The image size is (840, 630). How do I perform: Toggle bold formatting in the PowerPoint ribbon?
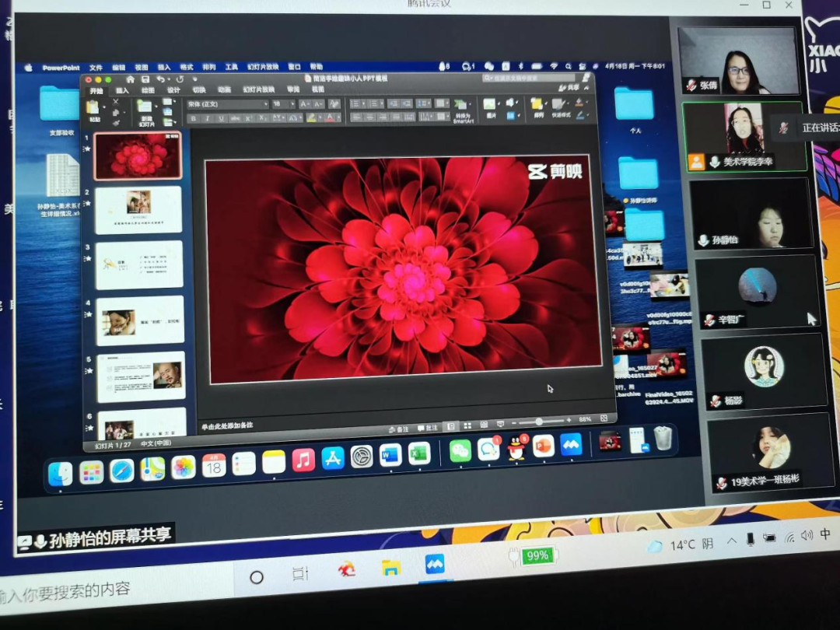[194, 118]
